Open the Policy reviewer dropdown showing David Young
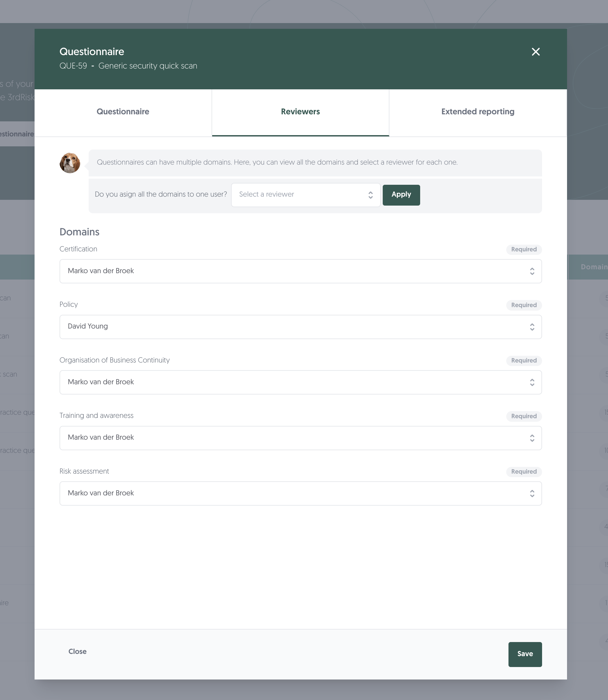The width and height of the screenshot is (608, 700). pos(300,327)
